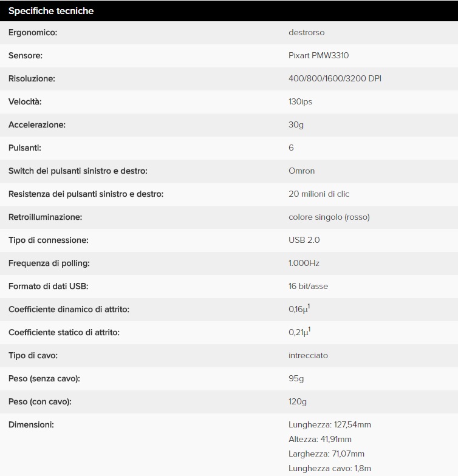Image resolution: width=458 pixels, height=476 pixels.
Task: Click the footnote superscript beside 0,16μ
Action: point(309,307)
